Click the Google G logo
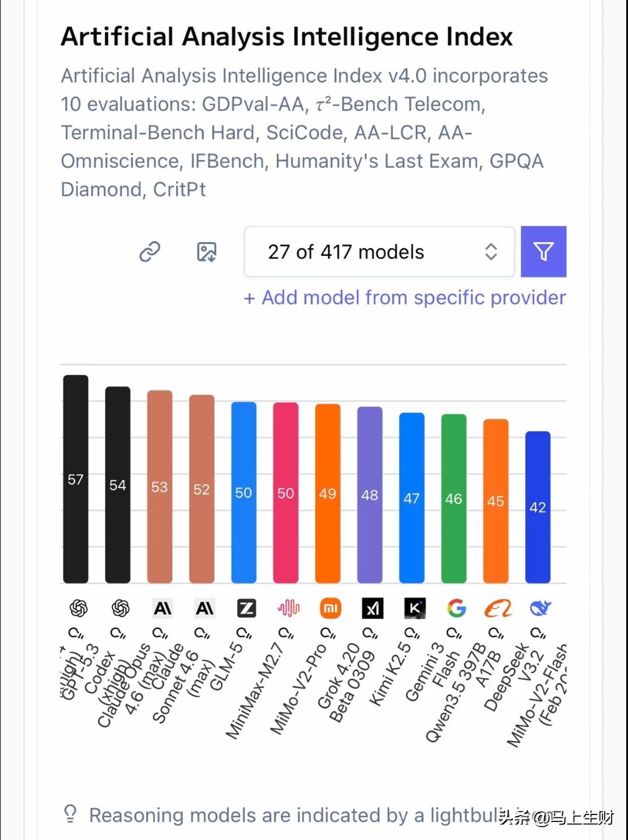Viewport: 628px width, 840px height. (457, 608)
